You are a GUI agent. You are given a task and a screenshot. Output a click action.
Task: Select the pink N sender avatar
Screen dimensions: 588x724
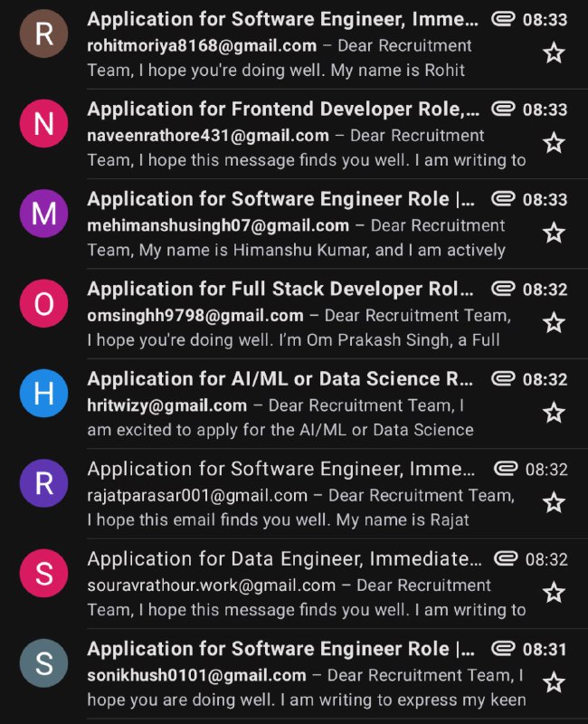point(43,123)
